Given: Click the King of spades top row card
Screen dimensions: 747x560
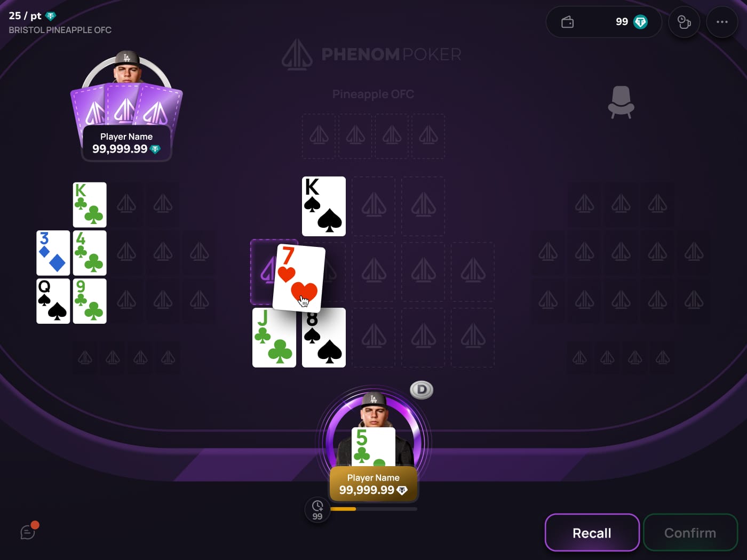Looking at the screenshot, I should coord(324,206).
